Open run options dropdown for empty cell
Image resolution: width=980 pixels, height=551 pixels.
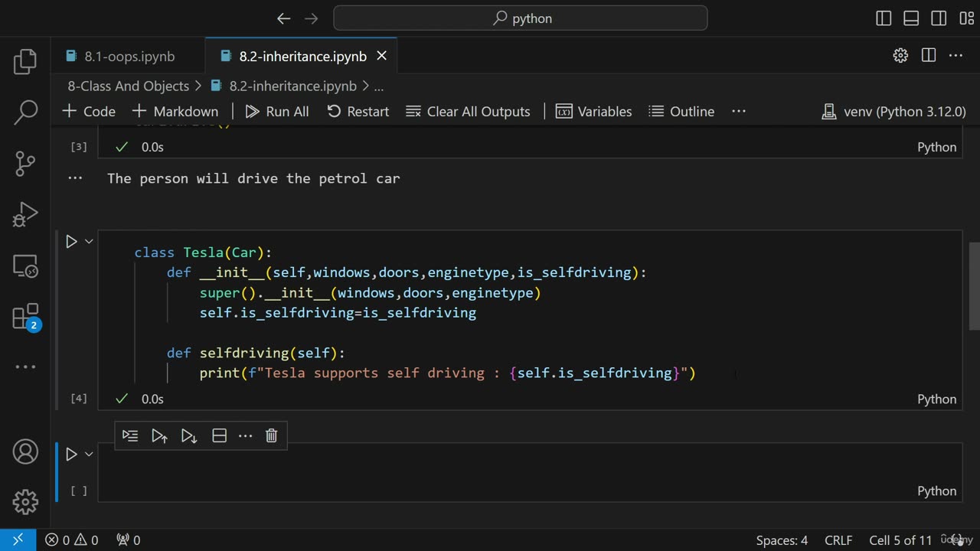(x=89, y=455)
